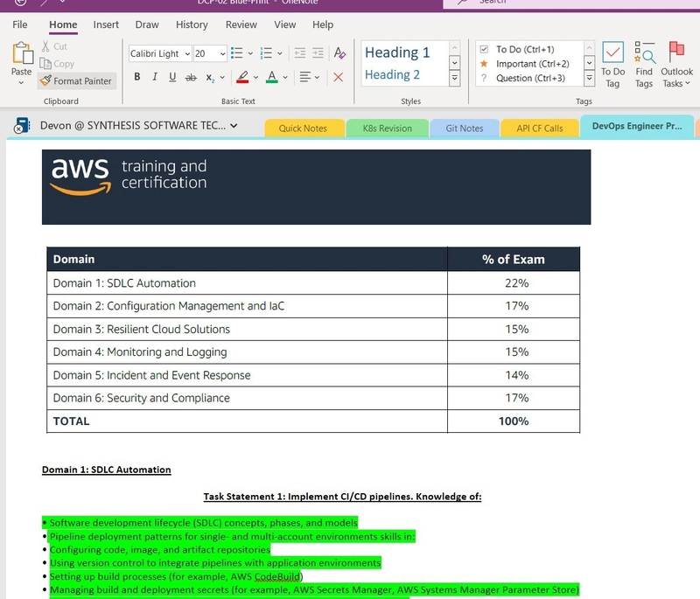Select the To Do (Ctrl+1) tag
This screenshot has height=599, width=700.
pos(524,50)
